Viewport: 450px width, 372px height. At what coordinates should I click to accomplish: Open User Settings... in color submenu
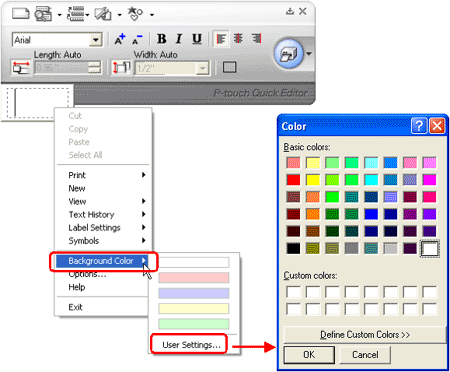point(191,345)
